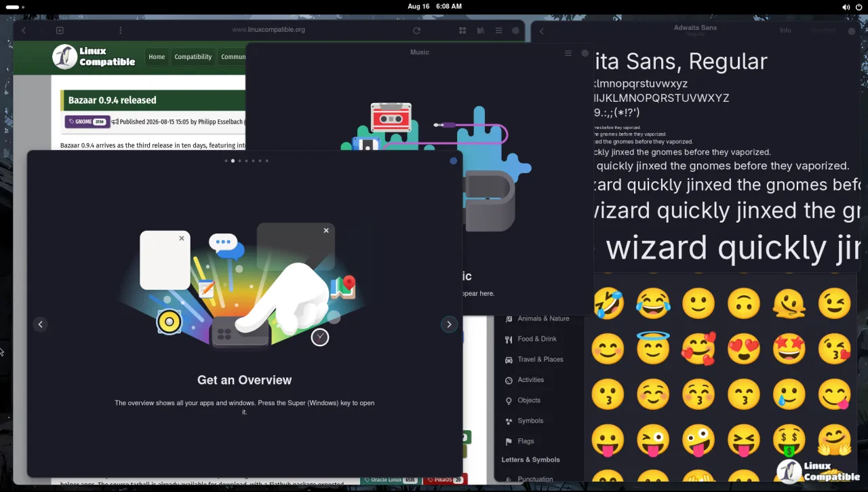Viewport: 868px width, 492px height.
Task: Go to previous page in the Tour window
Action: [41, 324]
